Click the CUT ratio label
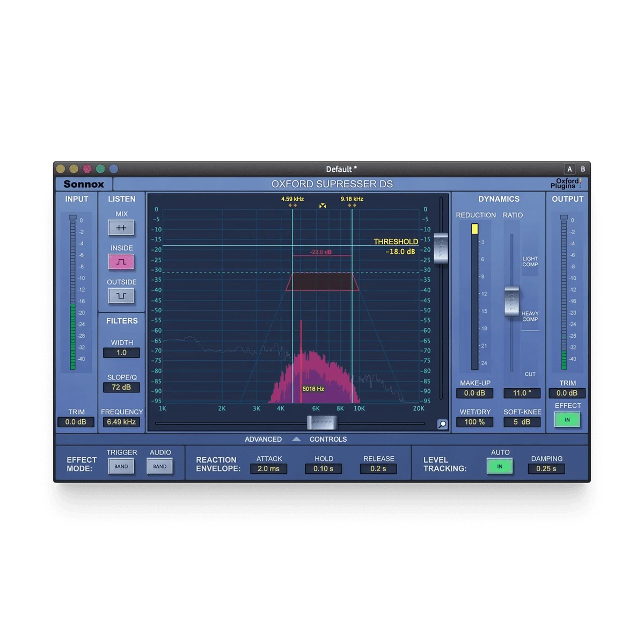This screenshot has width=644, height=644. click(530, 374)
